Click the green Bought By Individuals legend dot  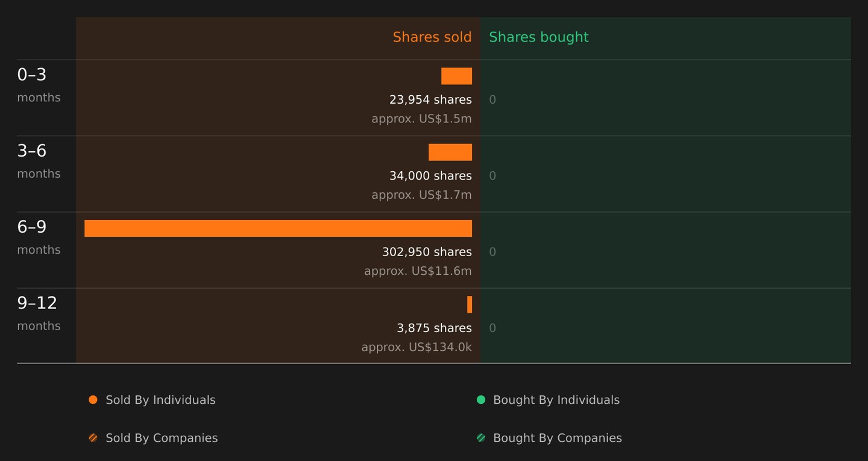481,400
